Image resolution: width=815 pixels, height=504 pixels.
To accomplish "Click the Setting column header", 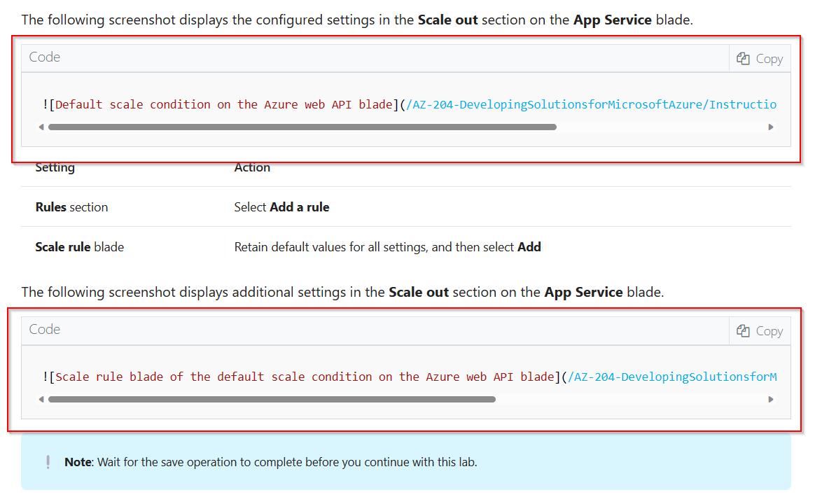I will (54, 167).
